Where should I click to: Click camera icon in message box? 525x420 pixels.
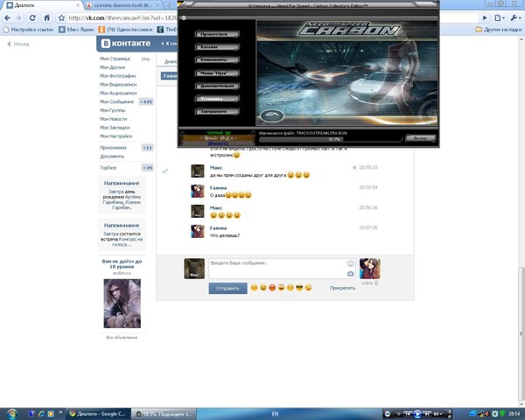[350, 274]
